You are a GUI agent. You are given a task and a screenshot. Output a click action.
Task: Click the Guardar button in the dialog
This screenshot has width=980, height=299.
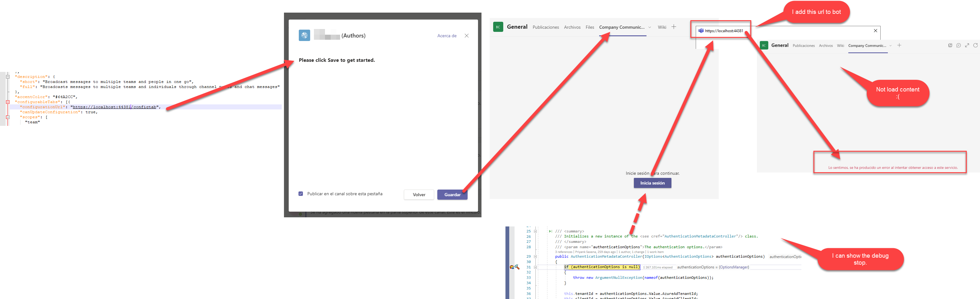(x=452, y=194)
